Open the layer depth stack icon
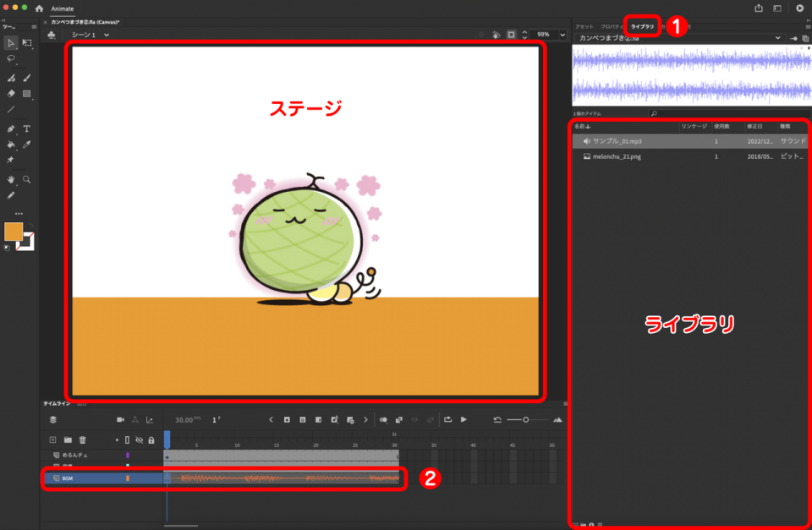 [52, 420]
